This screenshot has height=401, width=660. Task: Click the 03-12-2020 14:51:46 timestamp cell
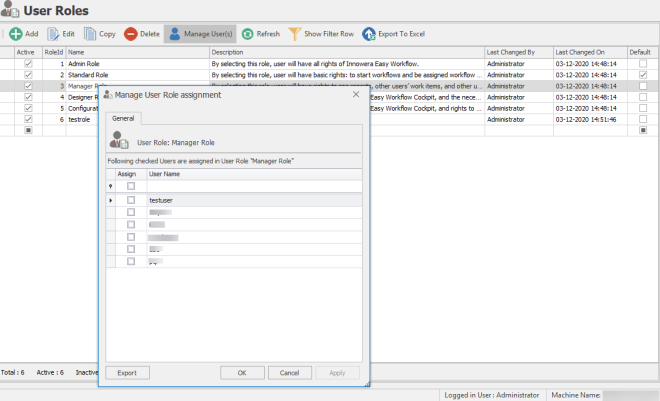tap(590, 119)
